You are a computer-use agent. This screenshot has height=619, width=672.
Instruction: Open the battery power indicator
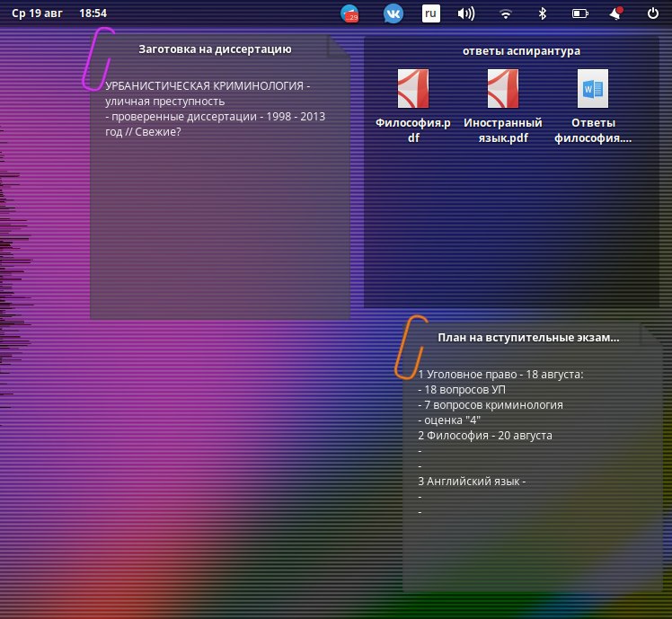tap(579, 13)
